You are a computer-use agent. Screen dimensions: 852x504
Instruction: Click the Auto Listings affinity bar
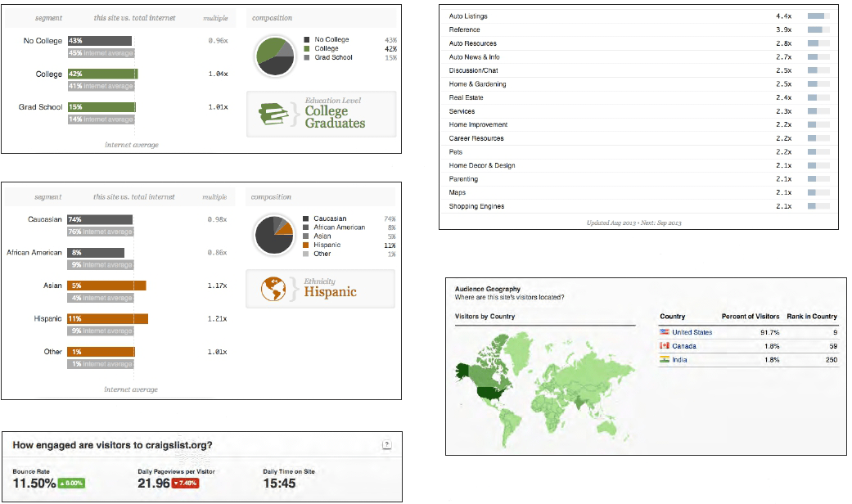pyautogui.click(x=818, y=16)
